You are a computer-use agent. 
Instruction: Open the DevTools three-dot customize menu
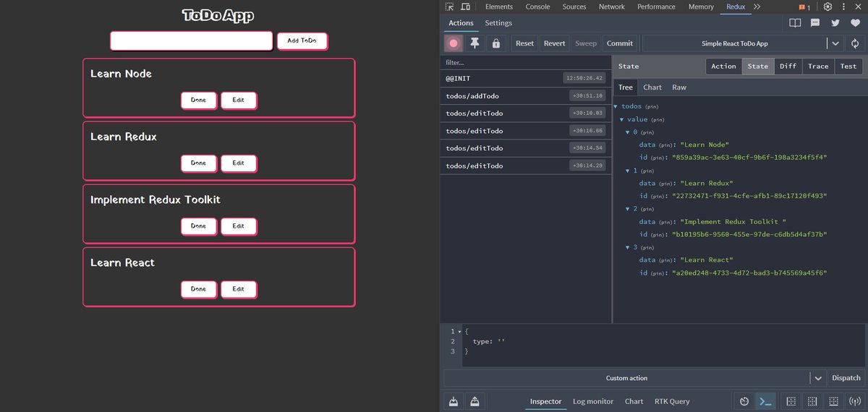tap(843, 7)
